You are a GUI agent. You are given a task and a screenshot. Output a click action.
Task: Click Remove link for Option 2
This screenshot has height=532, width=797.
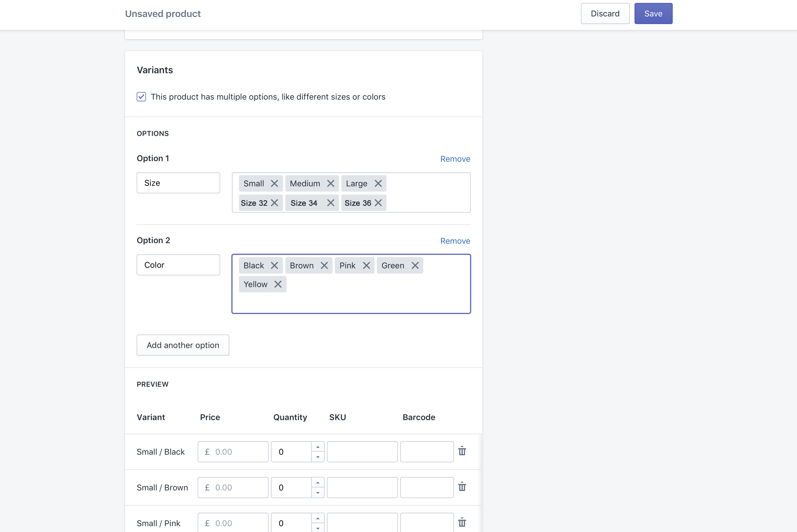click(x=455, y=241)
